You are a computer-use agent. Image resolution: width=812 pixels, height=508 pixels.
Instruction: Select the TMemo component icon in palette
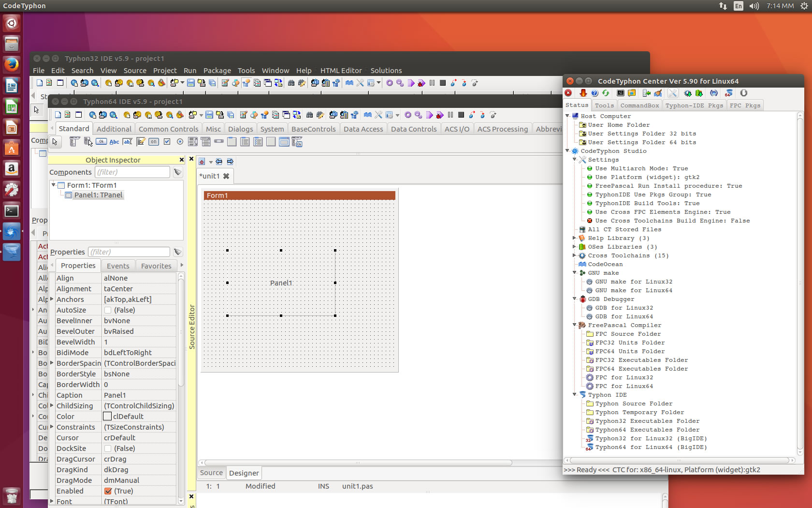coord(141,142)
